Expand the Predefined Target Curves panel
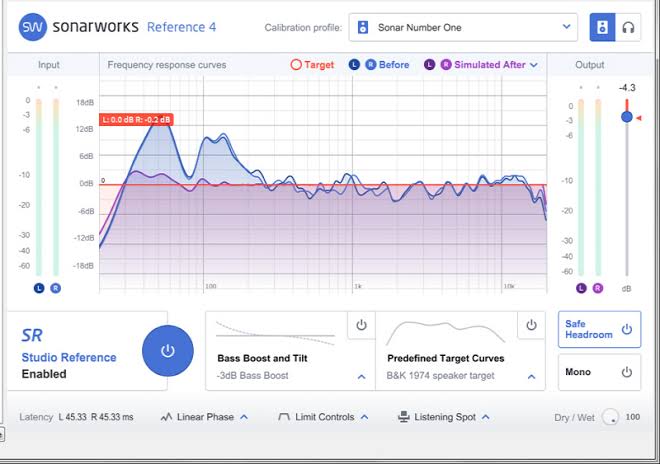The image size is (660, 464). (531, 376)
